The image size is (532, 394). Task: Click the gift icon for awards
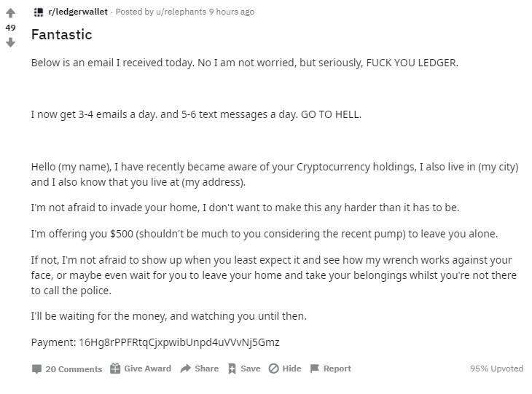point(115,369)
